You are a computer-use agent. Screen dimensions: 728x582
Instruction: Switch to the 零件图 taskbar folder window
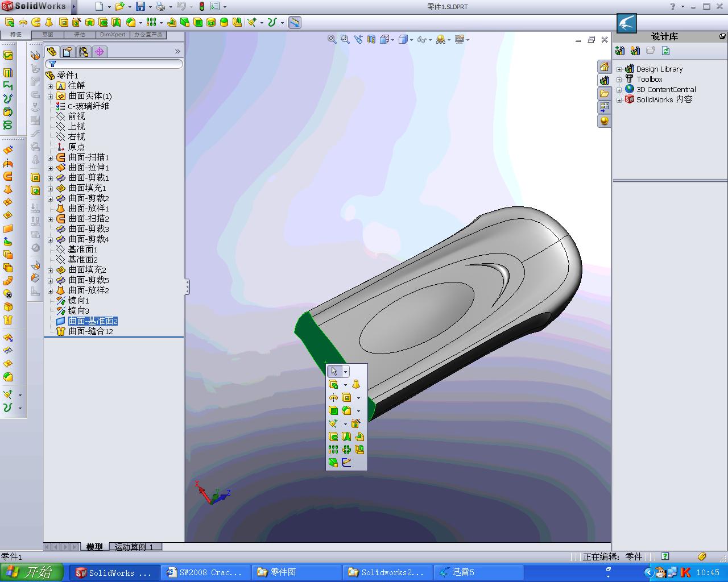click(297, 572)
